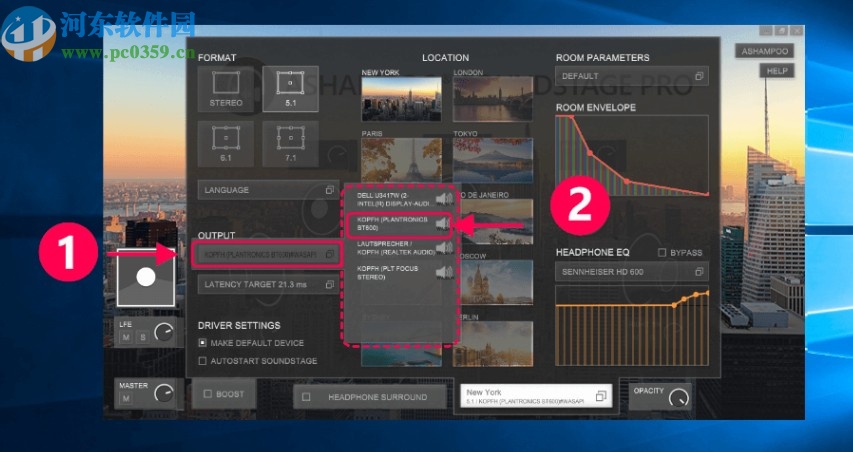Viewport: 853px width, 452px height.
Task: Minimize the Soundstage window
Action: coord(766,31)
